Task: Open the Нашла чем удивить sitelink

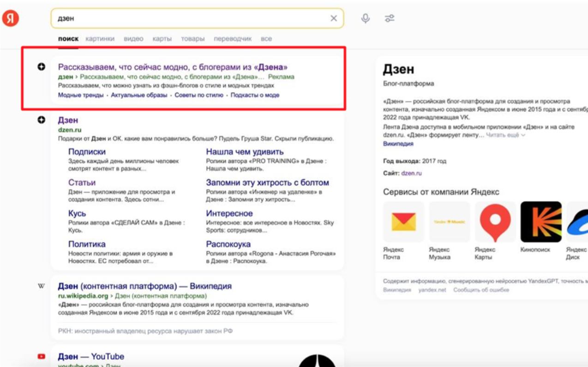Action: (x=245, y=152)
